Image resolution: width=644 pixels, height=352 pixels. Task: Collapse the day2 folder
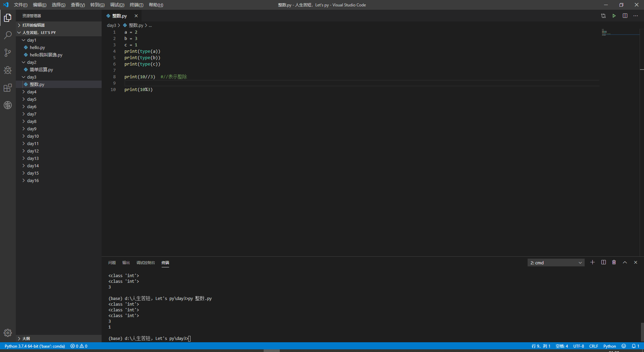(x=32, y=62)
